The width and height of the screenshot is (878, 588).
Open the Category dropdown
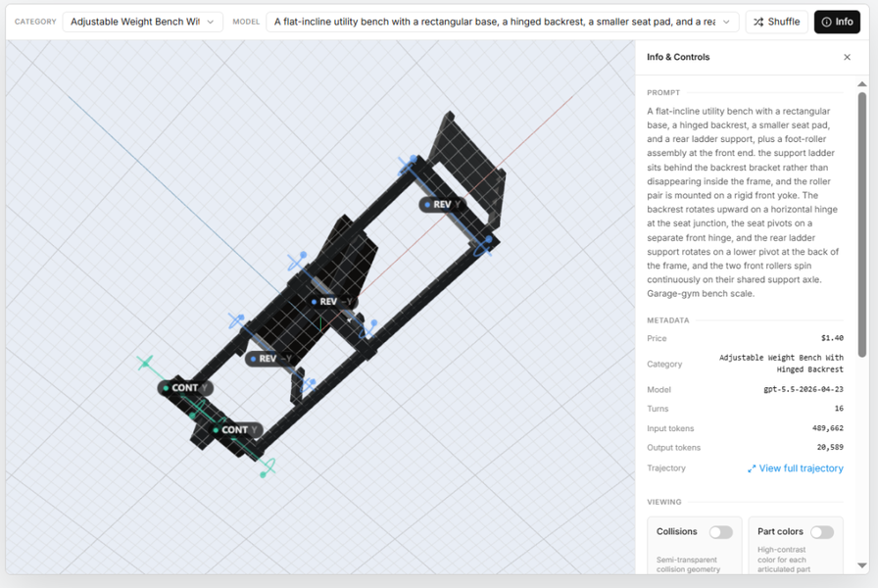[143, 22]
